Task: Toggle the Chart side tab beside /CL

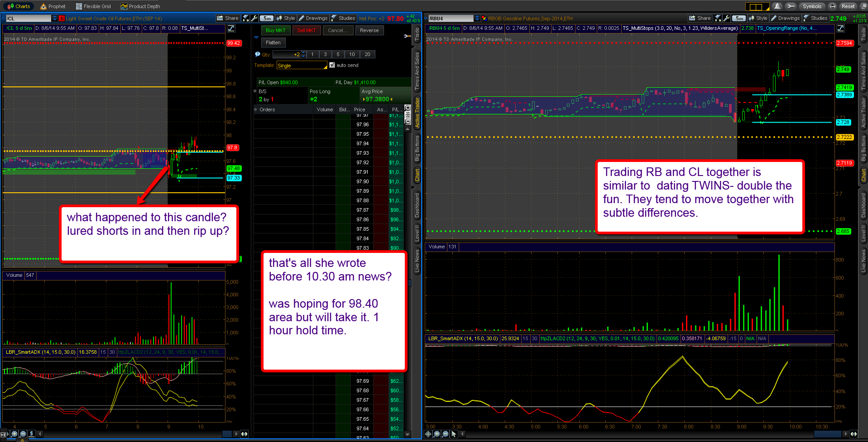Action: [x=417, y=176]
